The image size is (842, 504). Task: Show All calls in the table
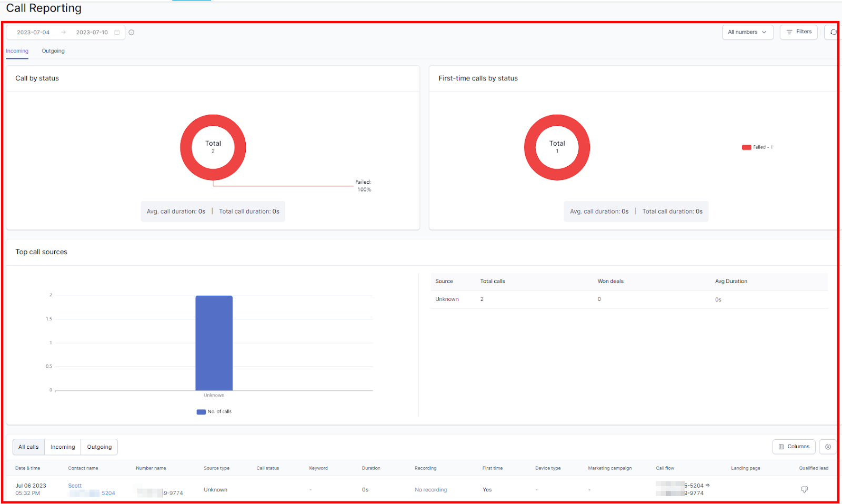(x=28, y=447)
